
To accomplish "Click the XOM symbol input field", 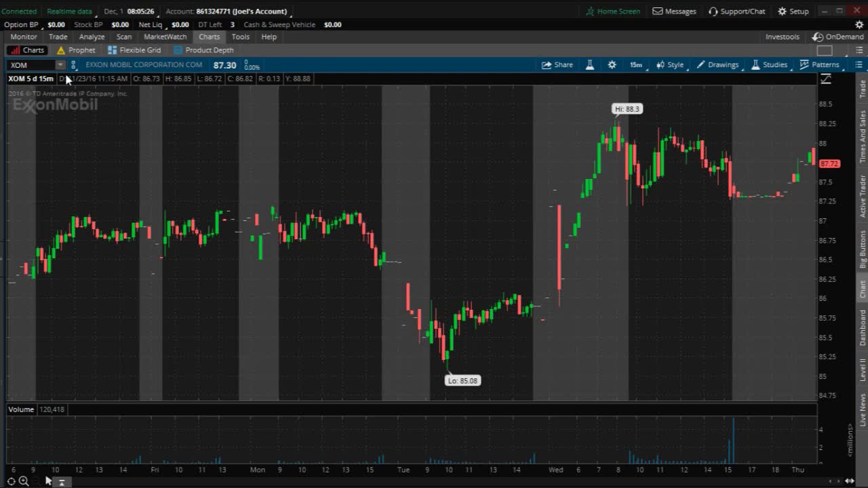I will click(x=31, y=65).
